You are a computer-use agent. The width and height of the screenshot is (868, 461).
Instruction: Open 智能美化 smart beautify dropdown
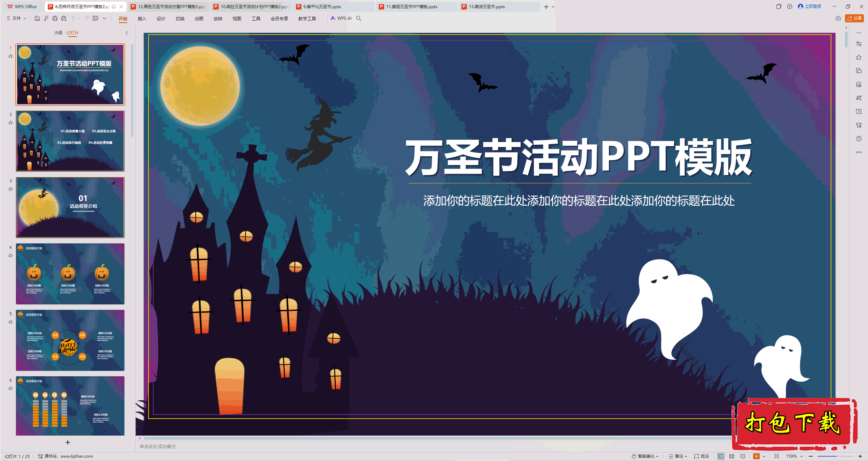pos(645,456)
